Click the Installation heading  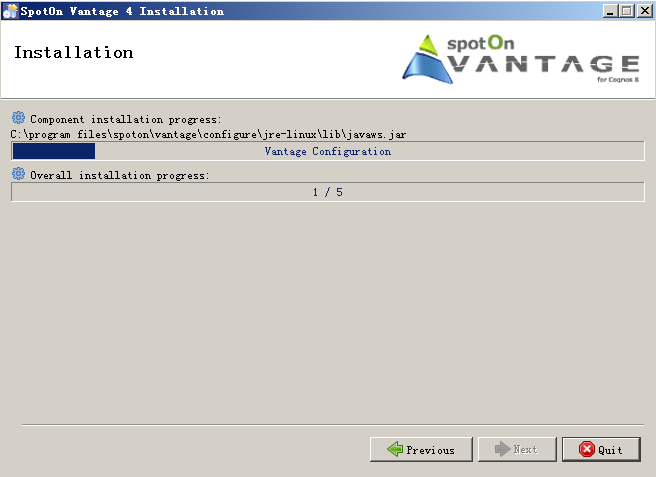pos(74,53)
